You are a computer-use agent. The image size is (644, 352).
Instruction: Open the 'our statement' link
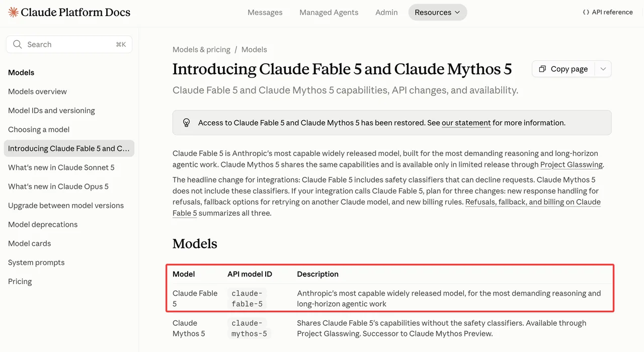tap(466, 123)
